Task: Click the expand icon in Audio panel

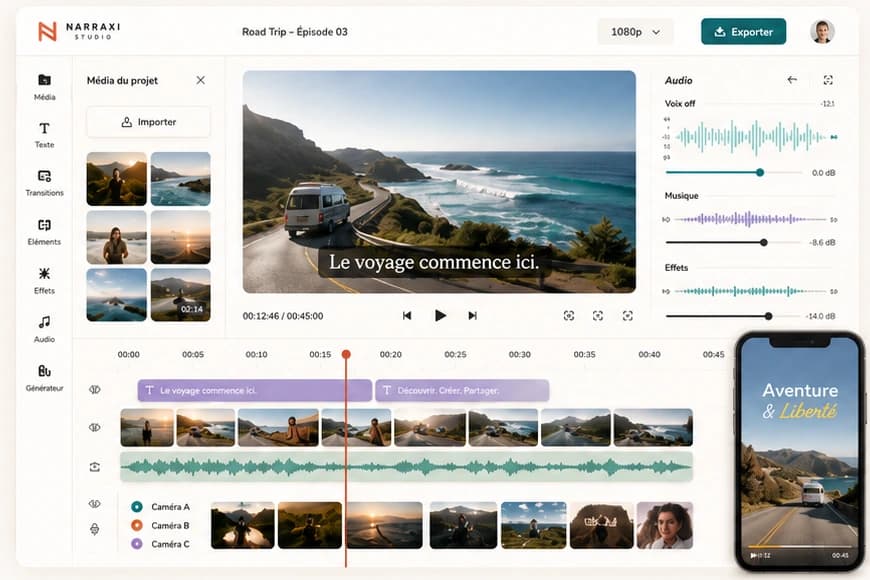Action: pyautogui.click(x=828, y=80)
